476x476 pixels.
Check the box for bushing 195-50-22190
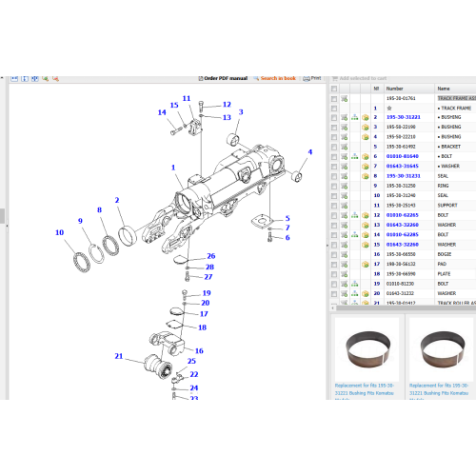pyautogui.click(x=334, y=128)
